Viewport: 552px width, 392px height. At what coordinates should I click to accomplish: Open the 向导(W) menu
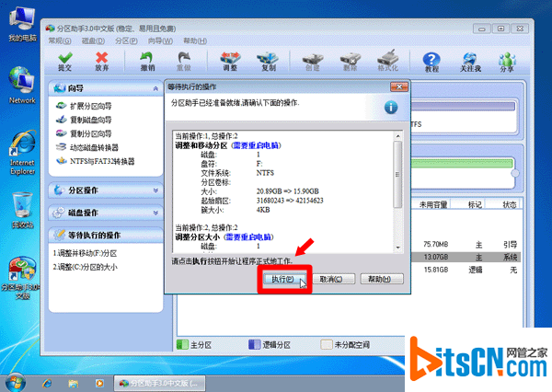point(160,40)
